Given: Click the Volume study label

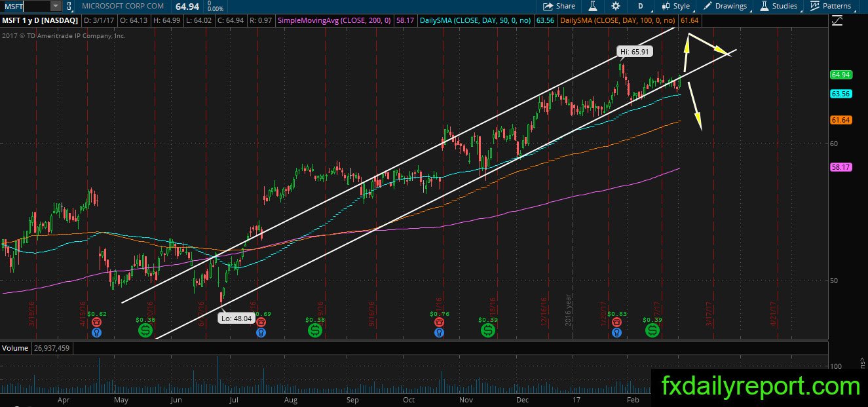Looking at the screenshot, I should (x=14, y=348).
